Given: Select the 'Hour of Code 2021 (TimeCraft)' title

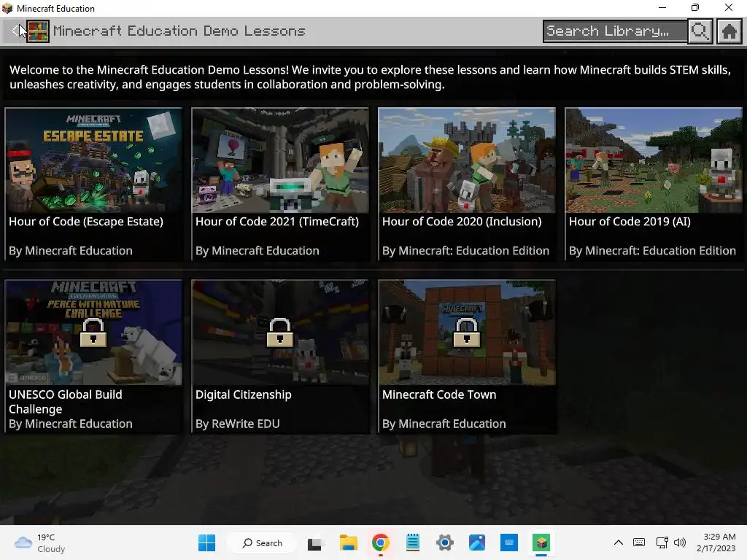Looking at the screenshot, I should (x=276, y=222).
